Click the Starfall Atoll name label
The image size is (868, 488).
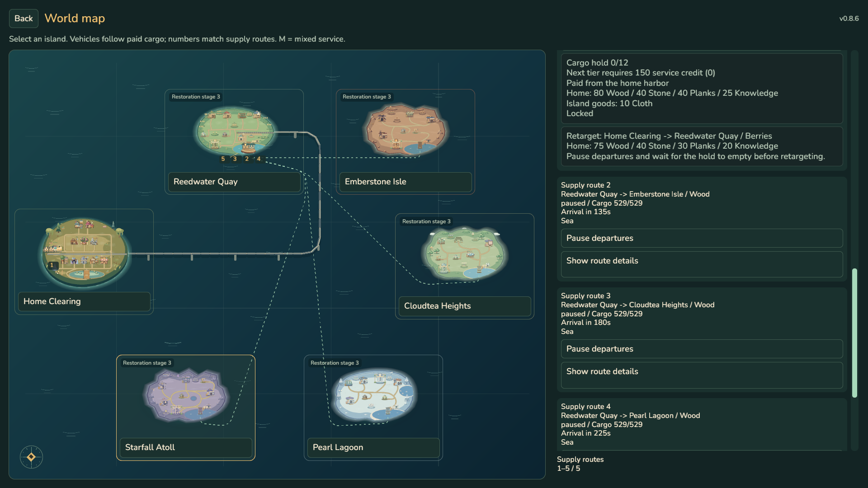pos(186,447)
